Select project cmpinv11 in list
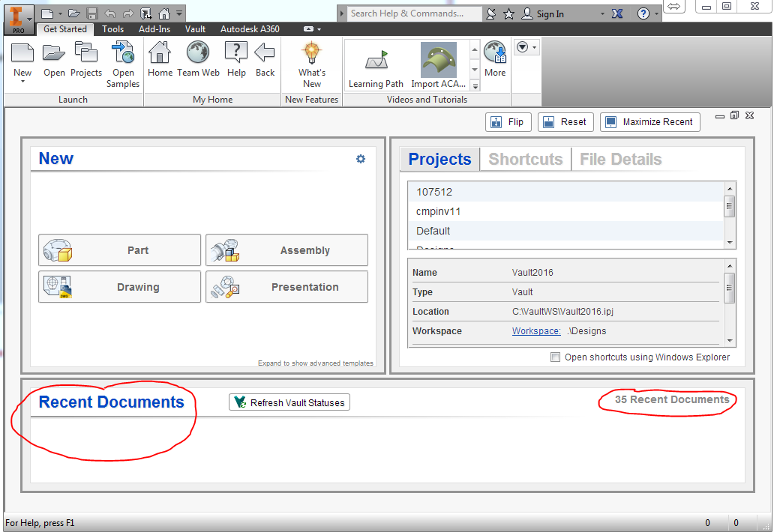774x532 pixels. (x=565, y=211)
